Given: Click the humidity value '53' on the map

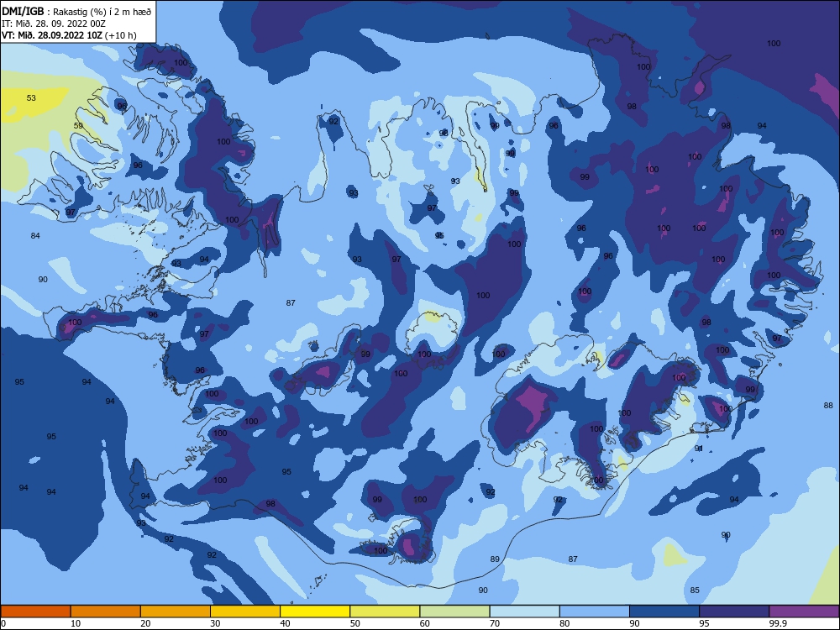Looking at the screenshot, I should pyautogui.click(x=32, y=98).
